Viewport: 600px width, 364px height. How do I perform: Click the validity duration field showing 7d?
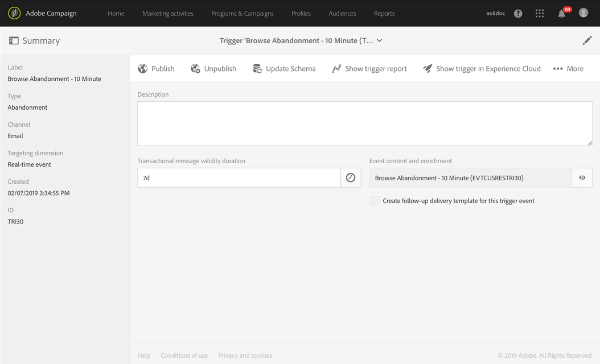239,178
